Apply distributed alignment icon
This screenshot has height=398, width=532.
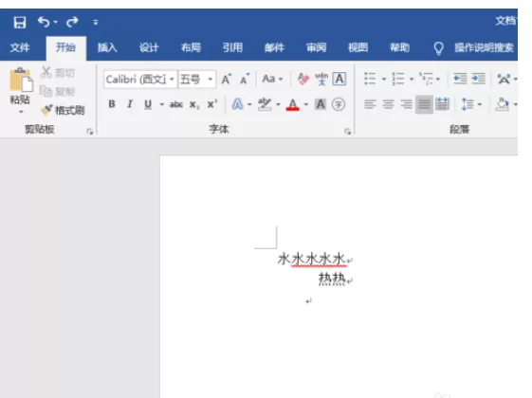[x=443, y=104]
